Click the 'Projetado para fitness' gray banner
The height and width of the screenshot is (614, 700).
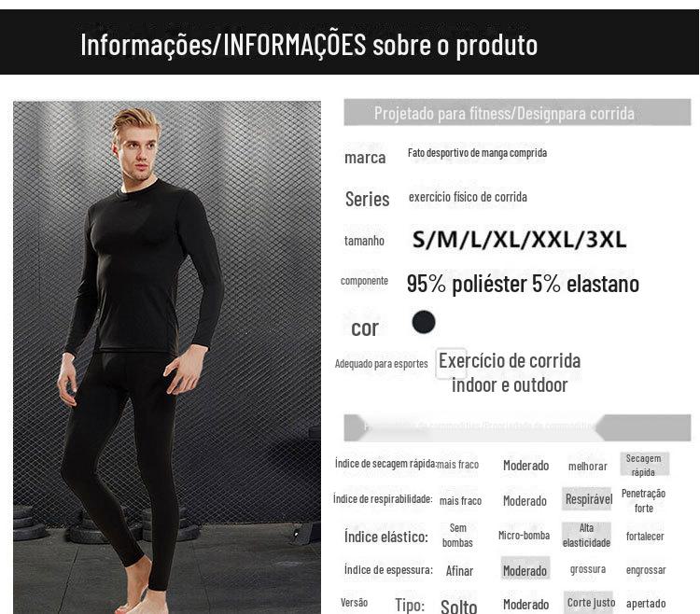(x=517, y=113)
